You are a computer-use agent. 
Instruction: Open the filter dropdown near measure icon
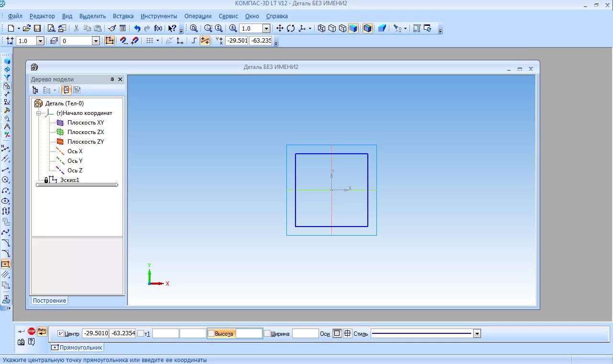click(x=405, y=28)
